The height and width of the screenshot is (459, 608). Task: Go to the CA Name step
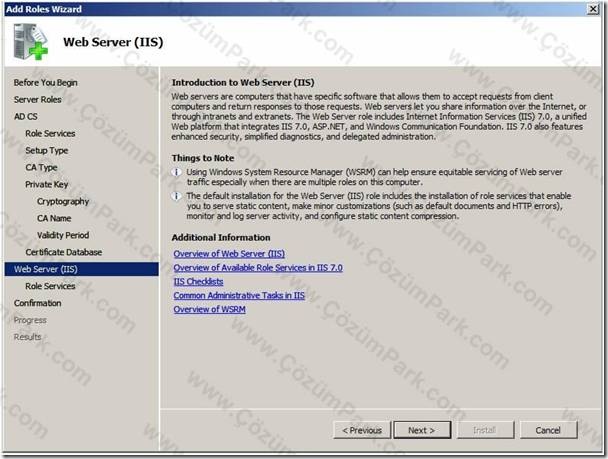(x=54, y=218)
